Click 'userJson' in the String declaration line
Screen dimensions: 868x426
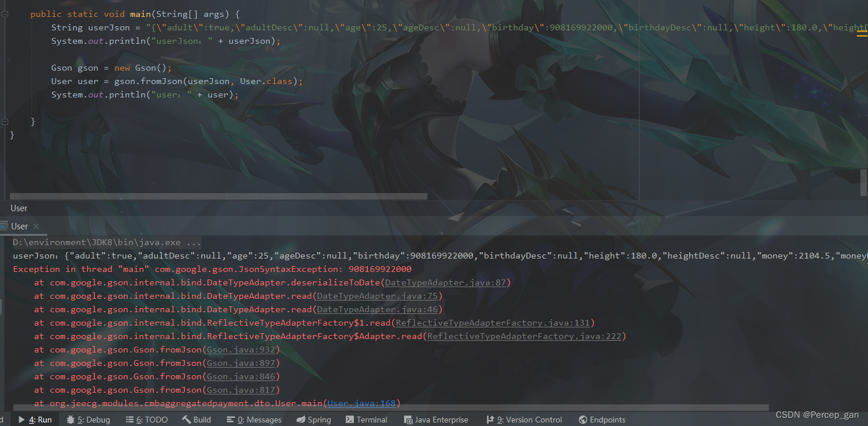pos(108,27)
